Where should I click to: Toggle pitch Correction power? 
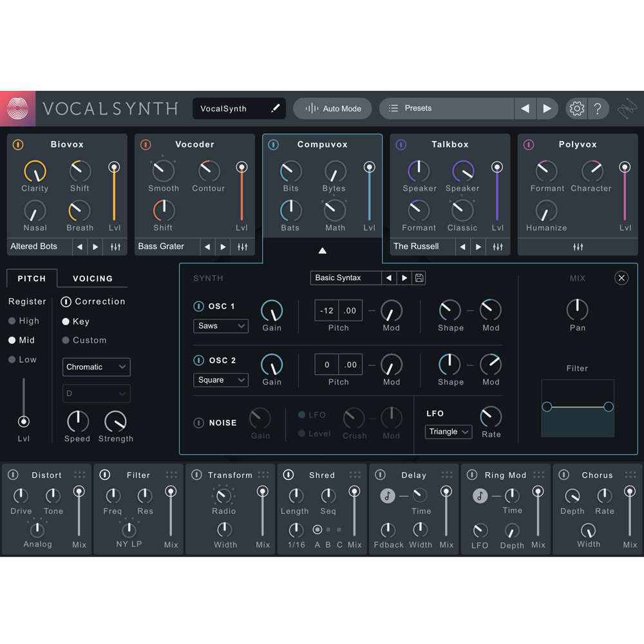[x=66, y=301]
